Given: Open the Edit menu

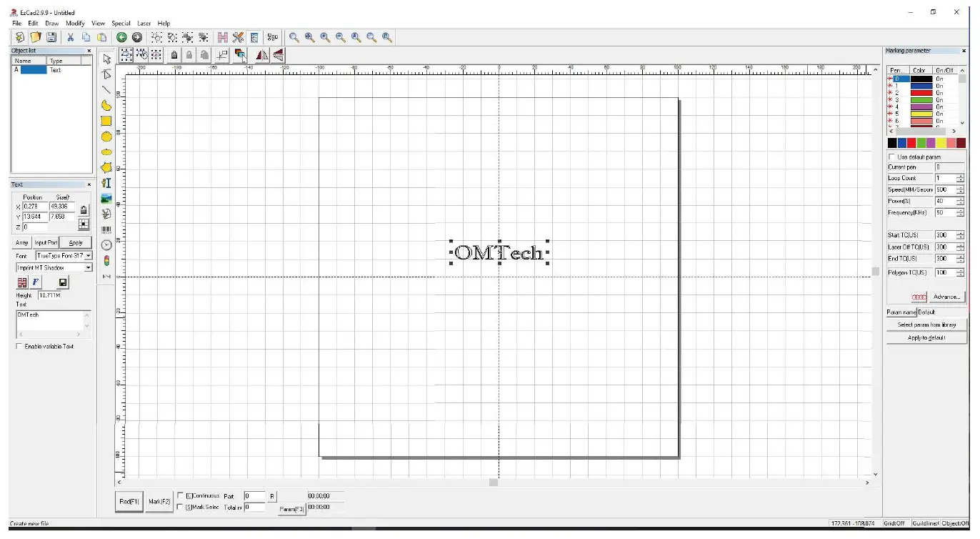Looking at the screenshot, I should pyautogui.click(x=33, y=24).
